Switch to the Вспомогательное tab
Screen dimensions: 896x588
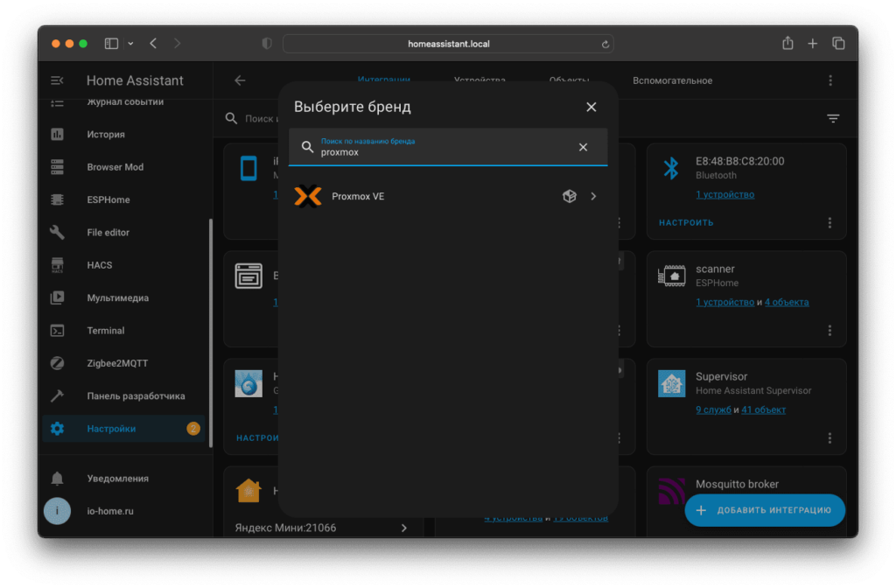[x=673, y=80]
